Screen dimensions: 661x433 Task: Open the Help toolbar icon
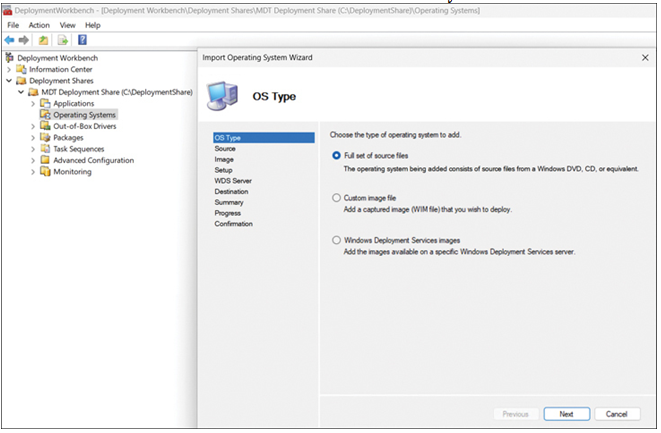point(82,40)
